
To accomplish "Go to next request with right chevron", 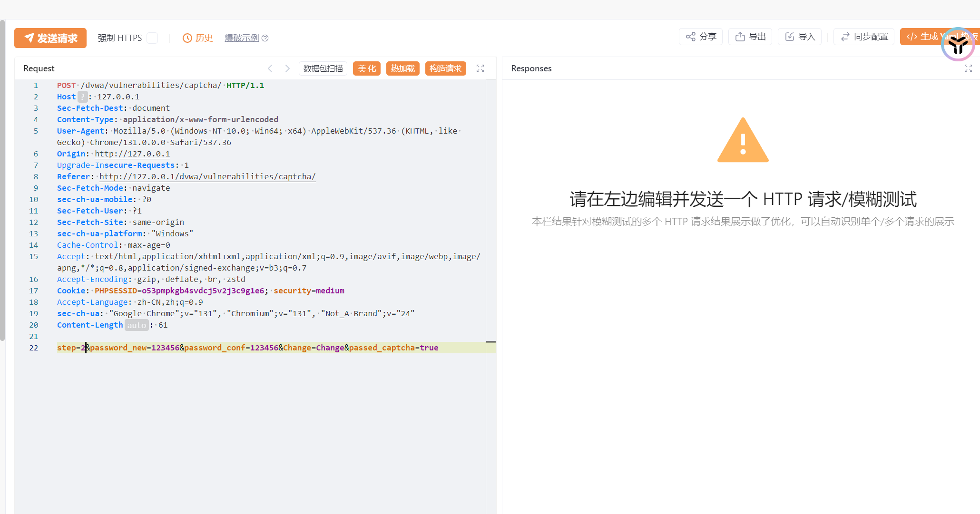I will point(287,68).
